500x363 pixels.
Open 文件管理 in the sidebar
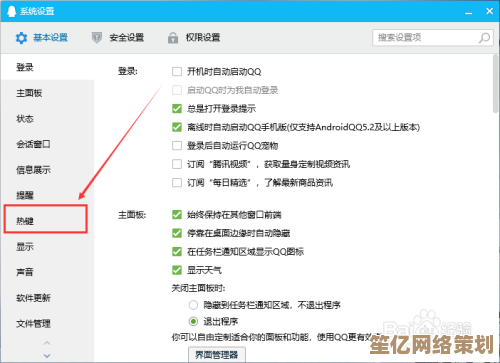click(47, 323)
